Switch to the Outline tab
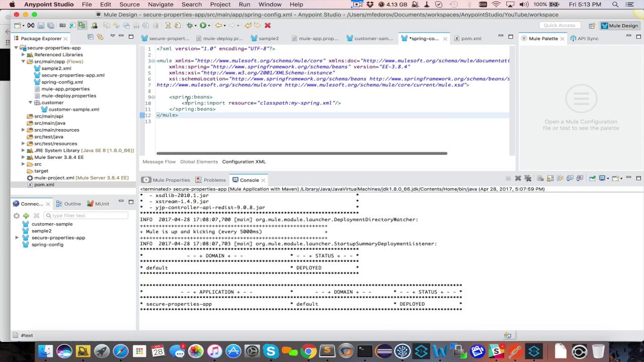Image resolution: width=644 pixels, height=362 pixels. [68, 204]
